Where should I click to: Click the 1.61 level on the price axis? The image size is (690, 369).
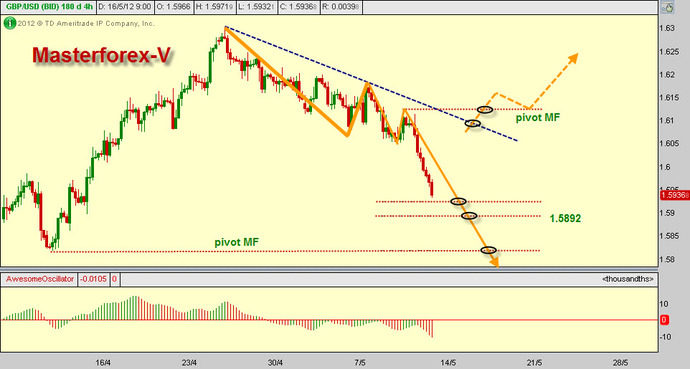point(667,121)
